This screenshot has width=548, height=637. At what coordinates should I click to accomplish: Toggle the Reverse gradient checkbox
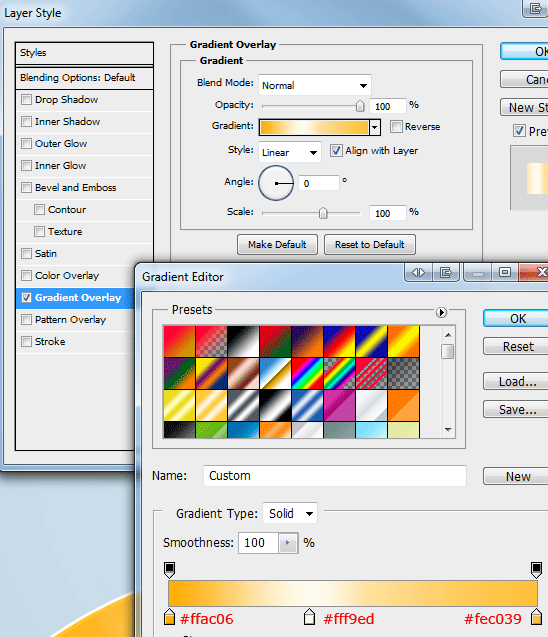(x=396, y=126)
